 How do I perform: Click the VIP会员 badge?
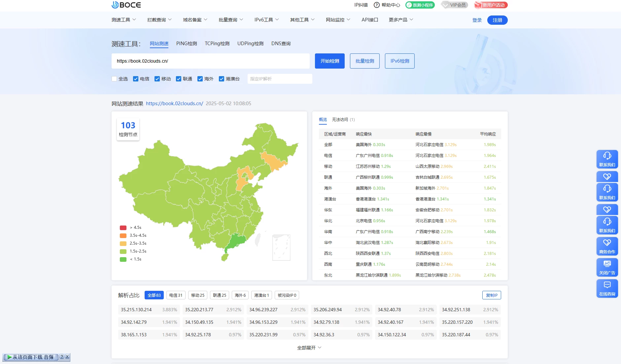455,5
